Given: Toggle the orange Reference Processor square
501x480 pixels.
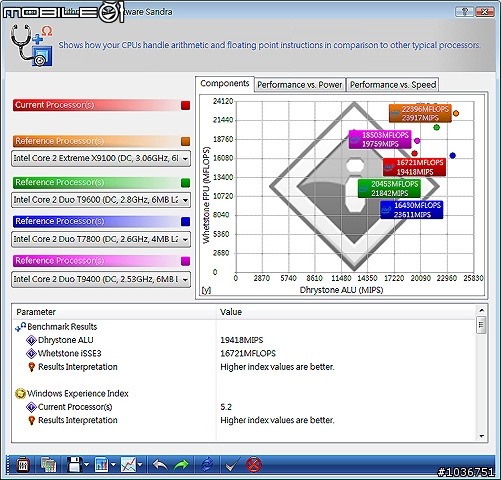Looking at the screenshot, I should [186, 141].
